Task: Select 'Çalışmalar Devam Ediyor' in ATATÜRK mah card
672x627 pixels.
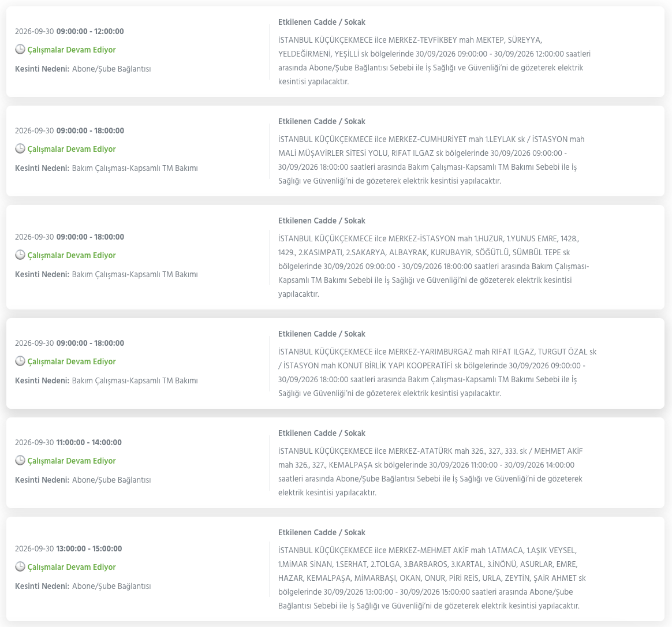Action: coord(72,461)
